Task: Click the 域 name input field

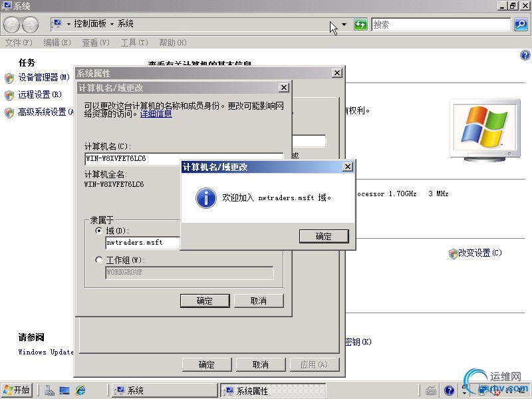Action: 143,243
